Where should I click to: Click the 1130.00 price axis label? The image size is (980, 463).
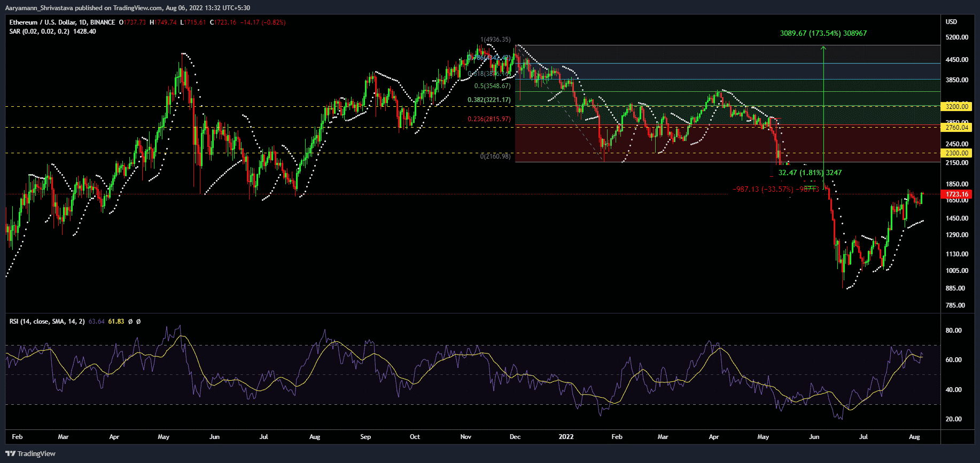(957, 254)
